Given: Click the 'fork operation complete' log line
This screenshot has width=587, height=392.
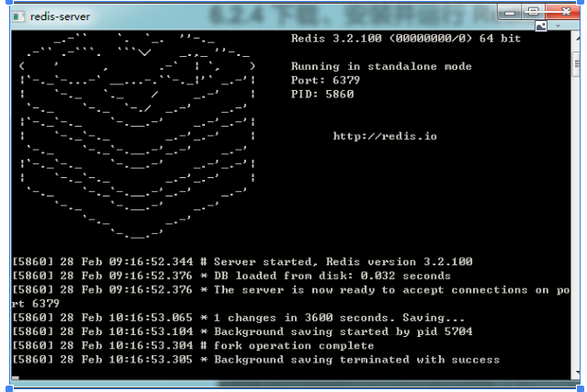Looking at the screenshot, I should pos(193,345).
